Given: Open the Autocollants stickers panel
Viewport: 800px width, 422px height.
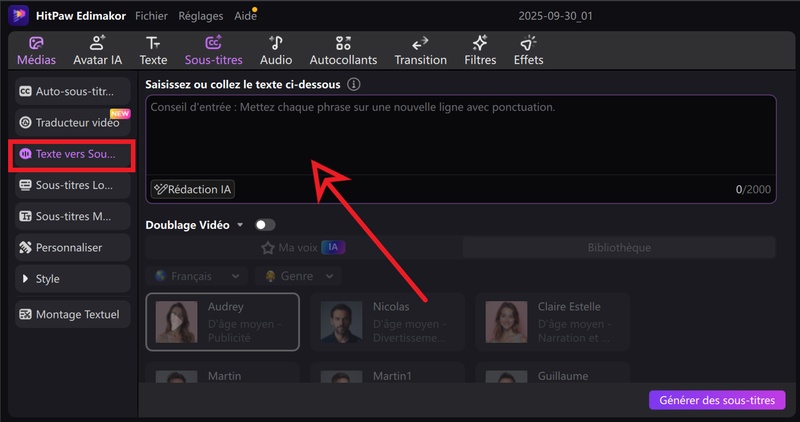Looking at the screenshot, I should click(x=344, y=43).
